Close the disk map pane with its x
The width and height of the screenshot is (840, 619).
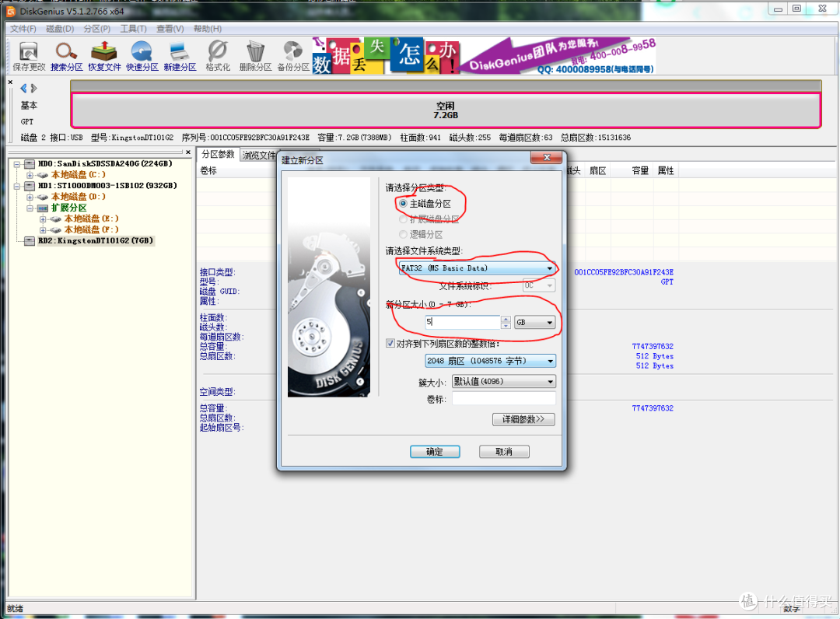point(10,82)
